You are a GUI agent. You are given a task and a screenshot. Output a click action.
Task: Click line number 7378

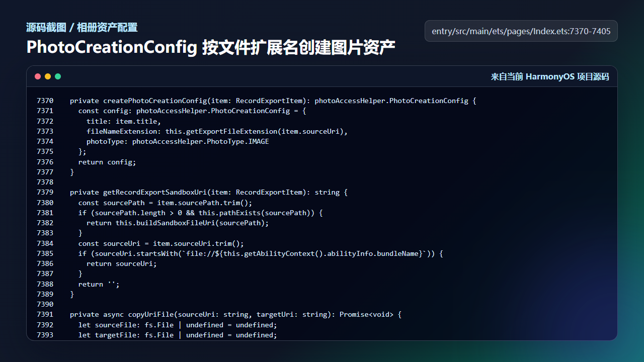coord(45,182)
